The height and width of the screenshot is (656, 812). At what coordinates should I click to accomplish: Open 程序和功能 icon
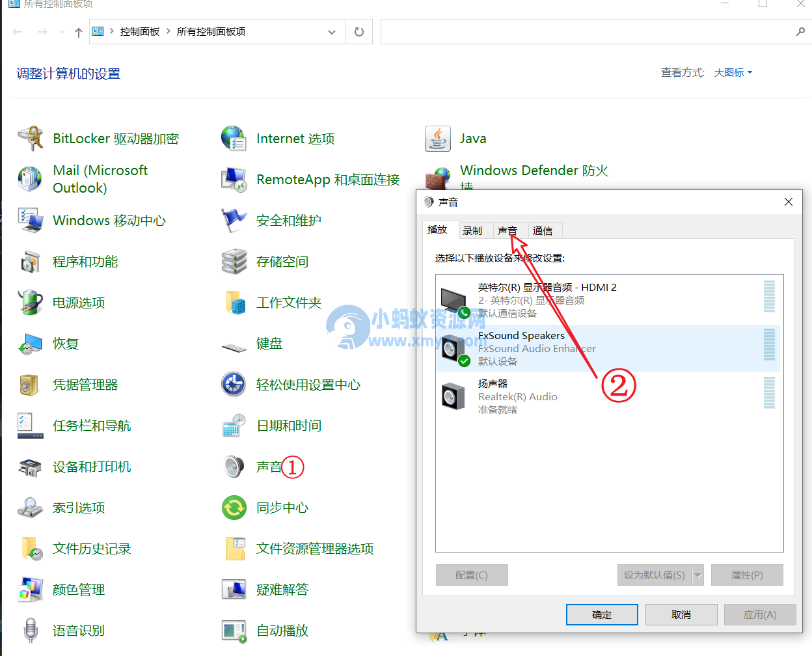coord(31,262)
